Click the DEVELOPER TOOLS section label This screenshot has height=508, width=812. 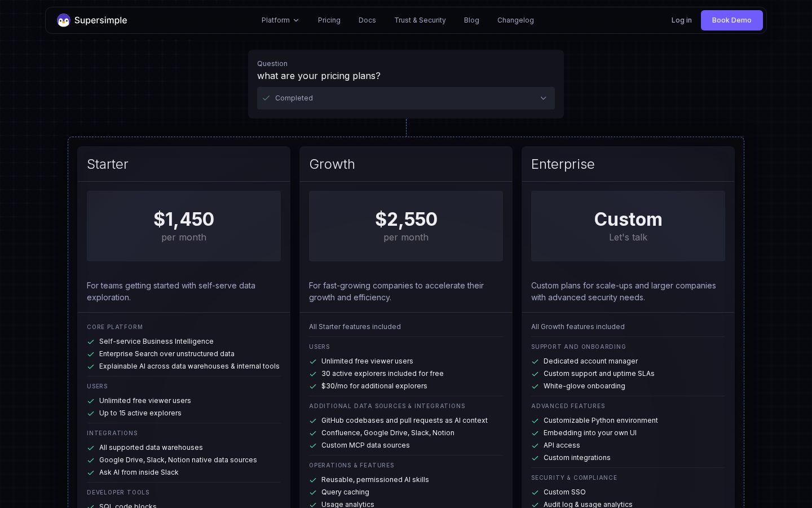pyautogui.click(x=118, y=493)
